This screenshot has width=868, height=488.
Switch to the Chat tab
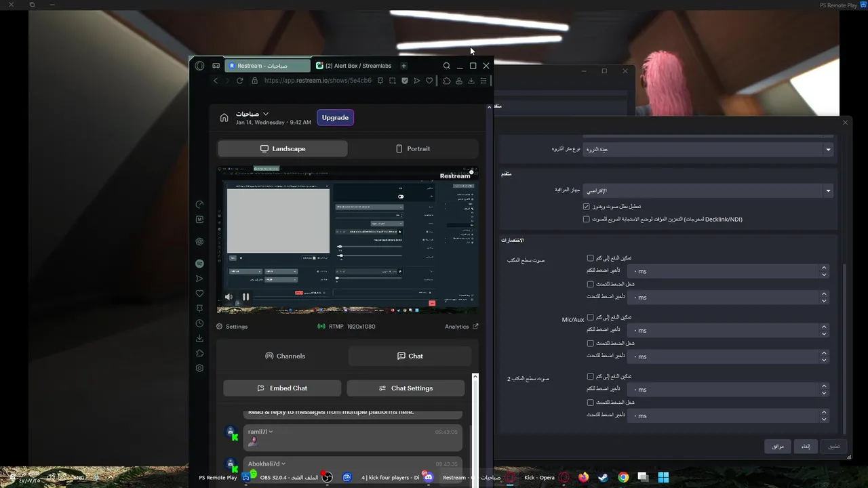coord(410,356)
